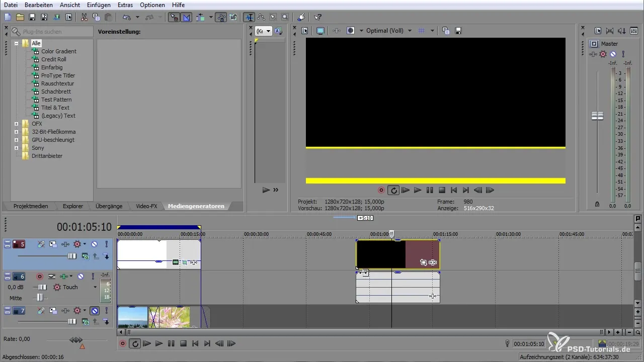
Task: Expand the OFX folder
Action: 17,124
